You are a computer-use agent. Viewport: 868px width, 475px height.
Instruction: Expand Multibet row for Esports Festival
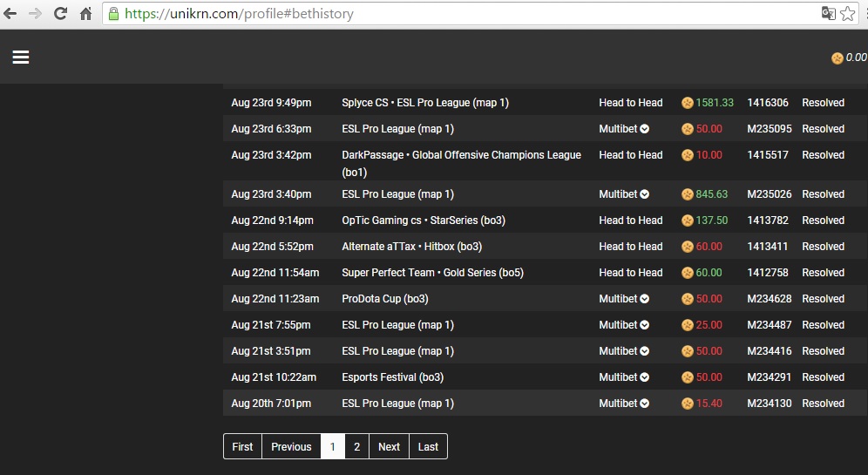tap(644, 377)
